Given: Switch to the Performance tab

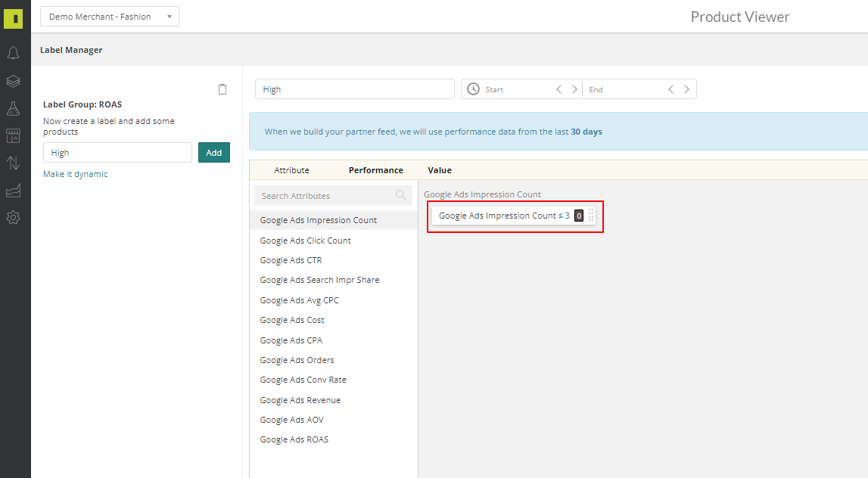Looking at the screenshot, I should click(x=376, y=170).
